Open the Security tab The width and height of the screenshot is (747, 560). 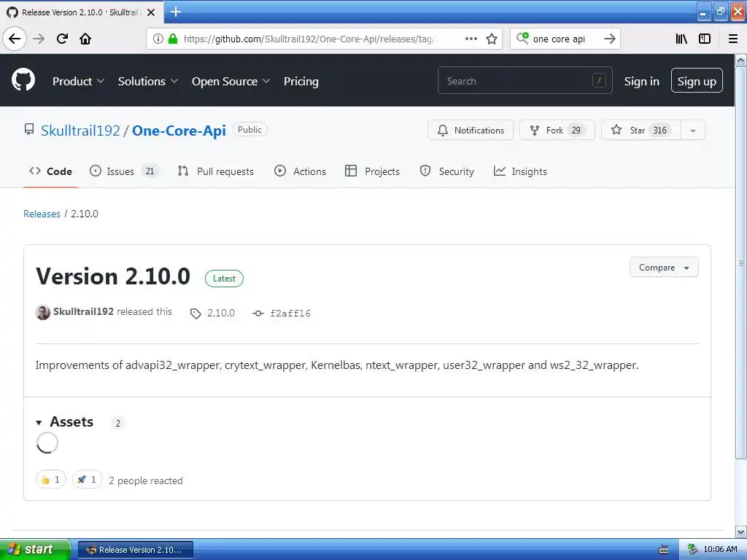point(447,171)
